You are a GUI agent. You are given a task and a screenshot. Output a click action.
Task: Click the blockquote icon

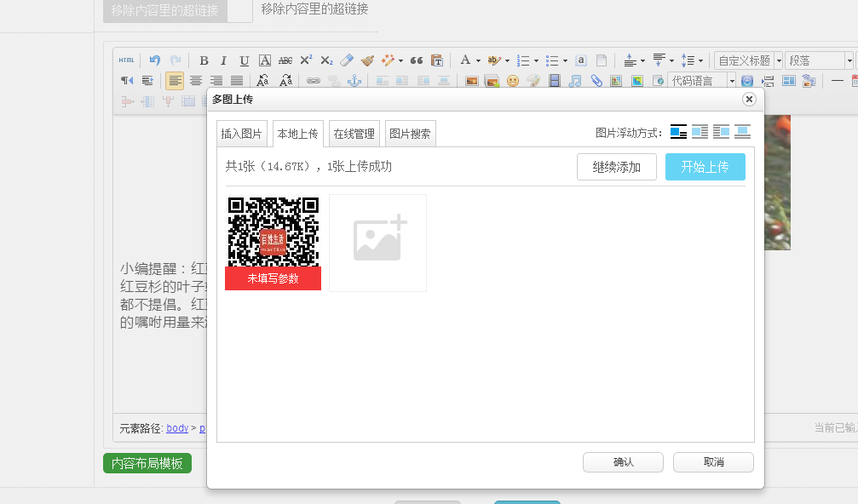417,60
